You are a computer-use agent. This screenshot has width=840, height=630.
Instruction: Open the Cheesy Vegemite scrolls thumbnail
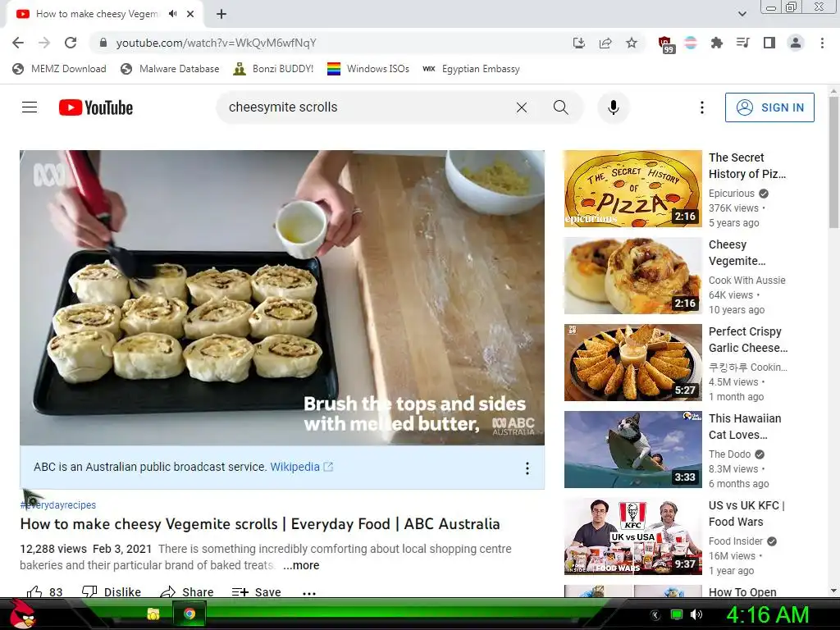pyautogui.click(x=633, y=276)
